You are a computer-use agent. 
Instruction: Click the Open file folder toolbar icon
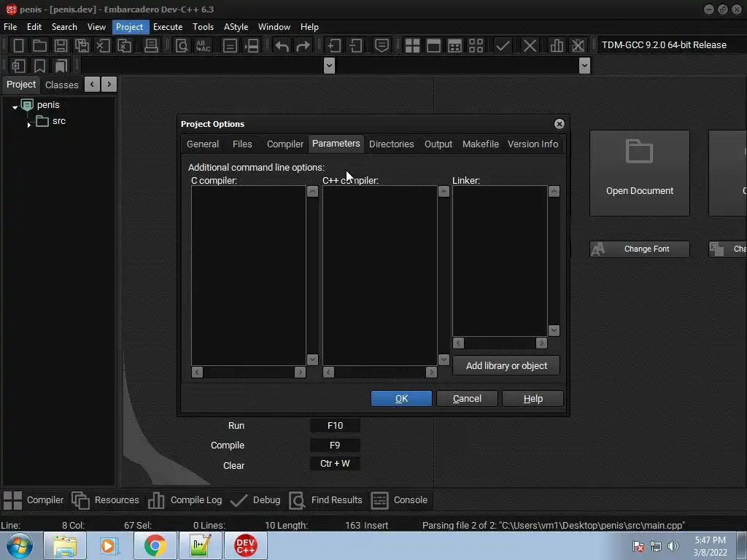[39, 46]
